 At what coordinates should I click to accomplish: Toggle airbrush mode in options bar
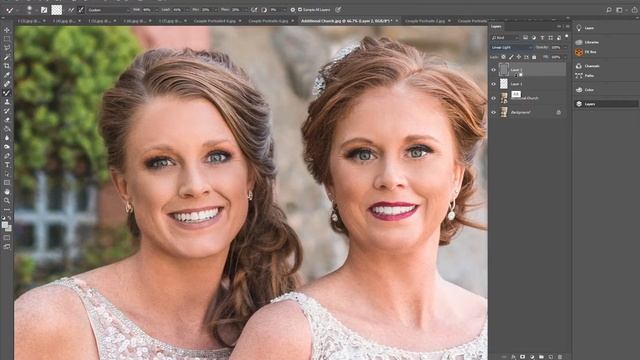pos(254,9)
